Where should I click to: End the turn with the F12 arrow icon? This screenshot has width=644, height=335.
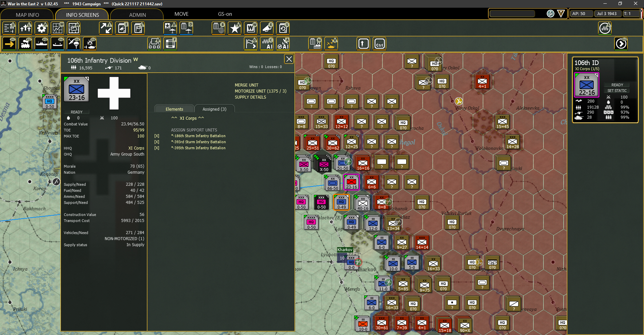(621, 44)
